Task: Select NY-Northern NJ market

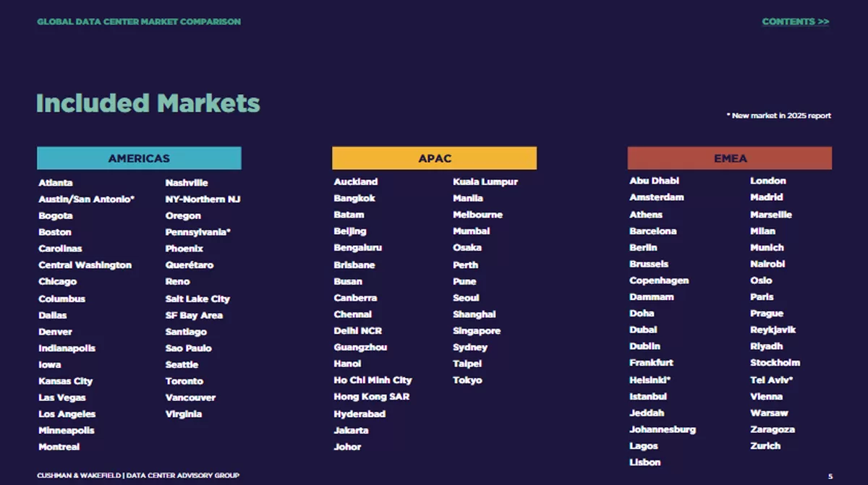Action: point(203,199)
